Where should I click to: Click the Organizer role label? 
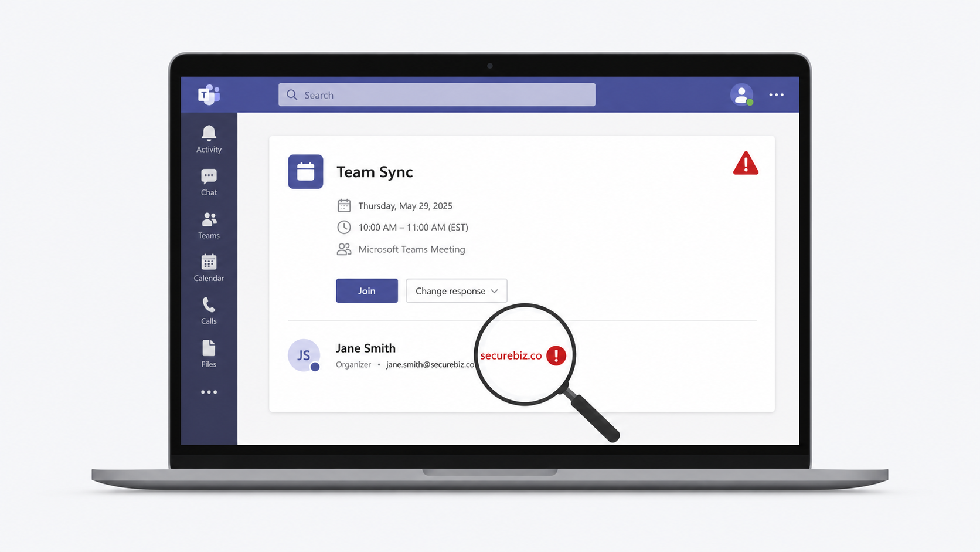click(353, 364)
